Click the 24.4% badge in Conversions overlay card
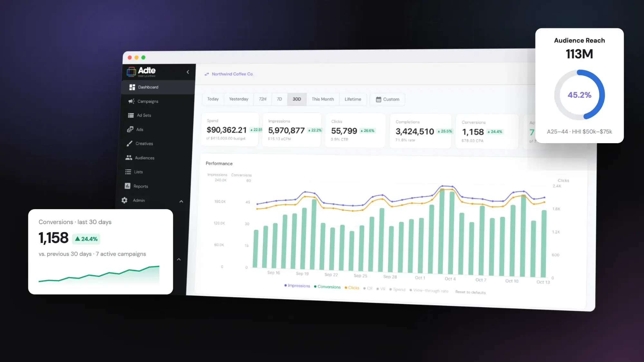The height and width of the screenshot is (362, 644). [86, 239]
